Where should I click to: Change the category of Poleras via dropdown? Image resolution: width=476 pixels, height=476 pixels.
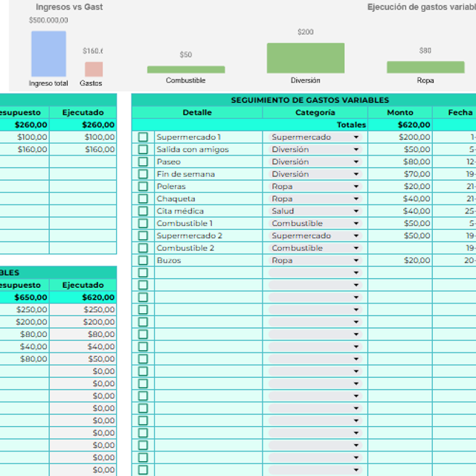pyautogui.click(x=356, y=187)
